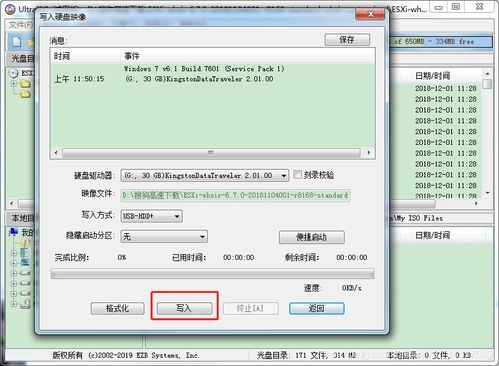Click the My Computer icon in local tree
Viewport: 499px width, 366px height.
tap(14, 232)
